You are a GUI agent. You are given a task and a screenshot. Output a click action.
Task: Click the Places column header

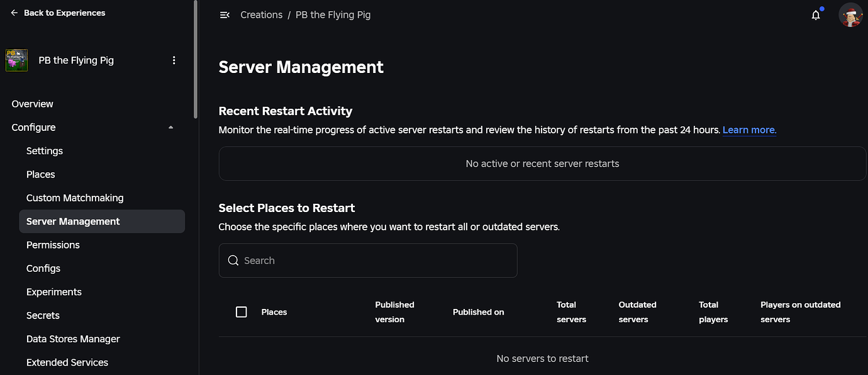[x=274, y=312]
